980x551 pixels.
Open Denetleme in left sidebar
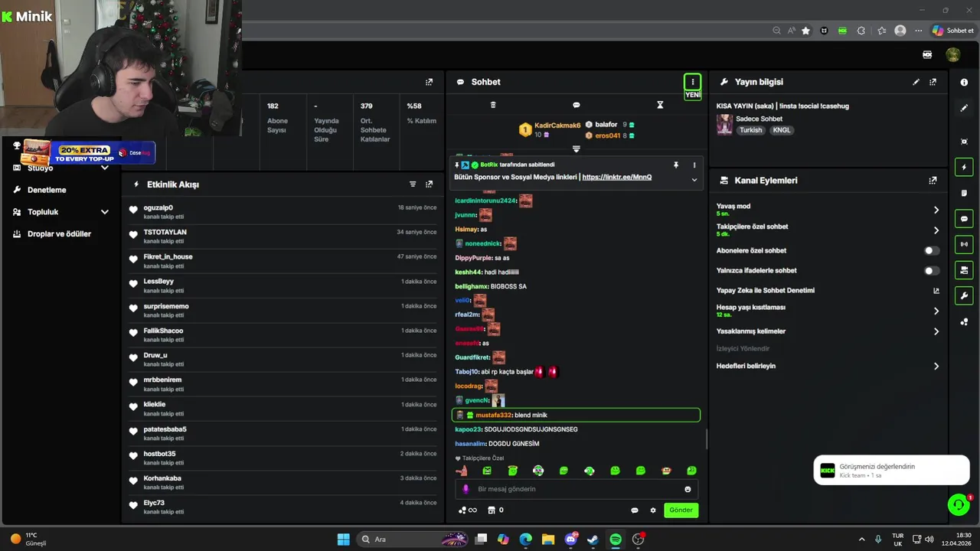click(x=47, y=190)
